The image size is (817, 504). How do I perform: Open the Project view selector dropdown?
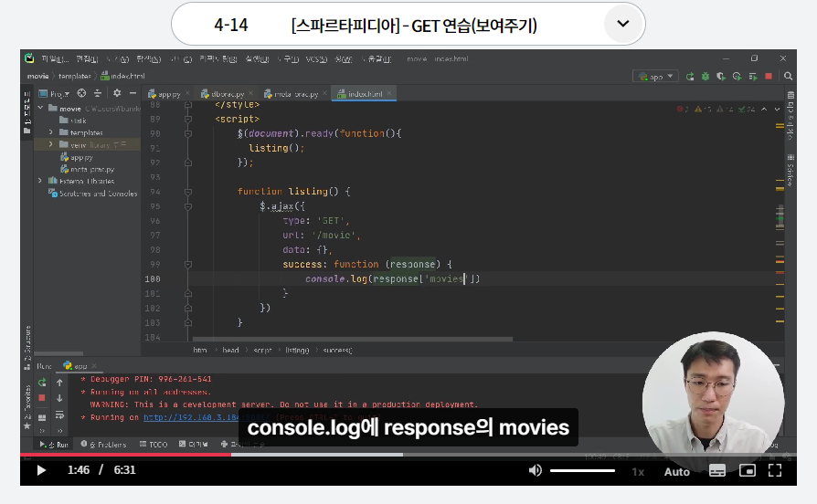tap(54, 94)
